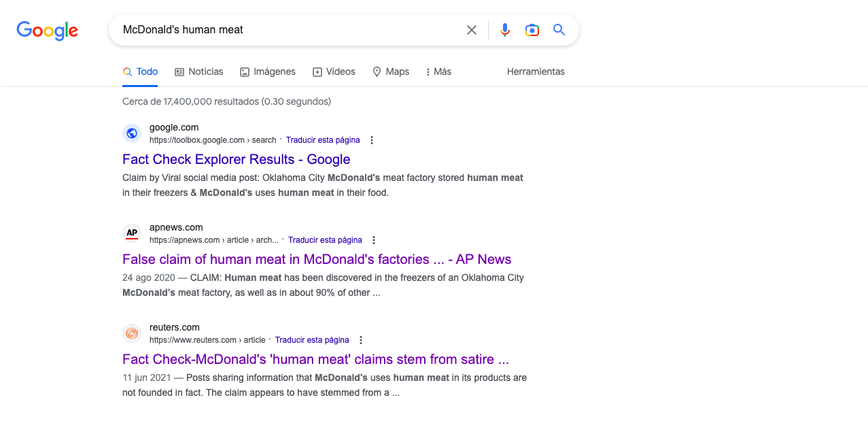Click the AP favicon for apnews.com result
This screenshot has width=868, height=421.
(132, 233)
